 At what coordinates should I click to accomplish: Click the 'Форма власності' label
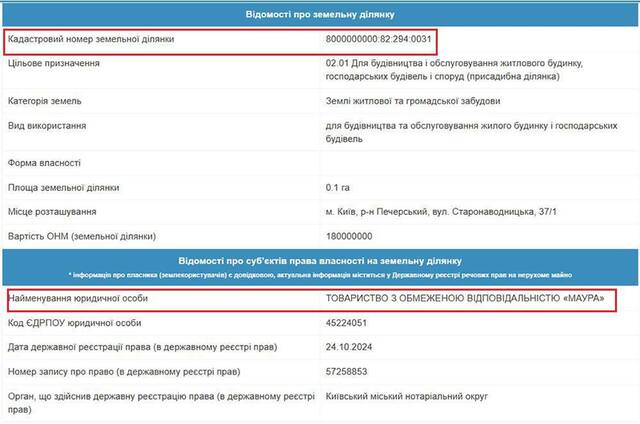pos(44,163)
